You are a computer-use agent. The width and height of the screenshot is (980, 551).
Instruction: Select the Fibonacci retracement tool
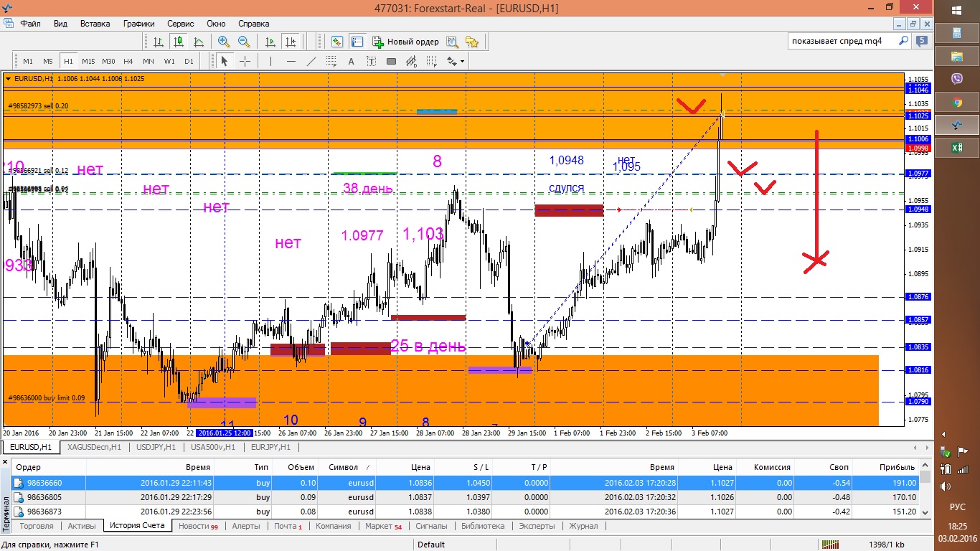point(331,62)
